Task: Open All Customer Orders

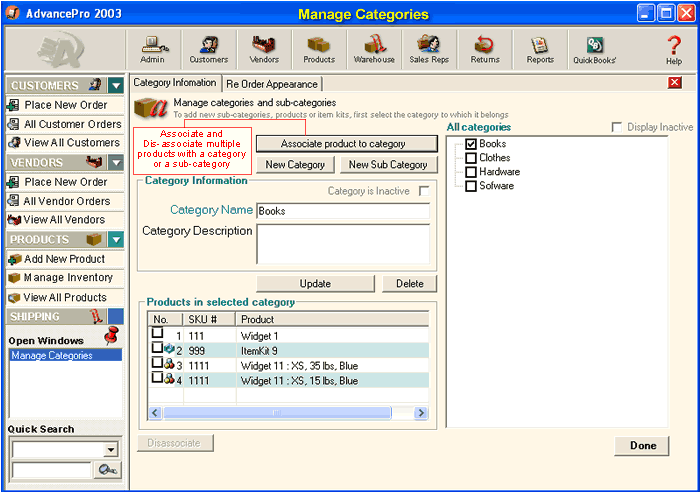Action: click(65, 124)
